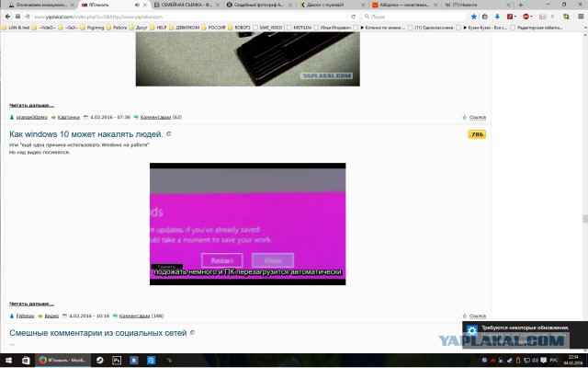Viewport: 588px width, 368px height.
Task: Open the post Смешные комментарии из социальных сетей
Action: click(98, 333)
